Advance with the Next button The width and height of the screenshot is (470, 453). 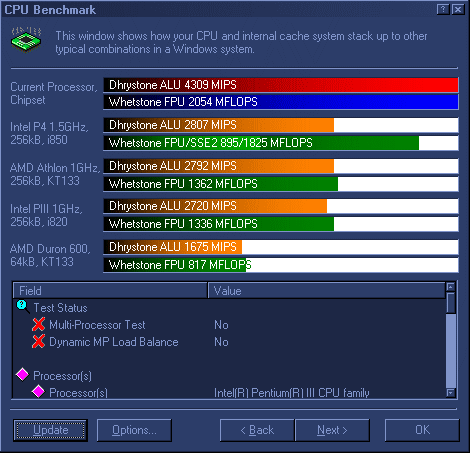(x=332, y=430)
